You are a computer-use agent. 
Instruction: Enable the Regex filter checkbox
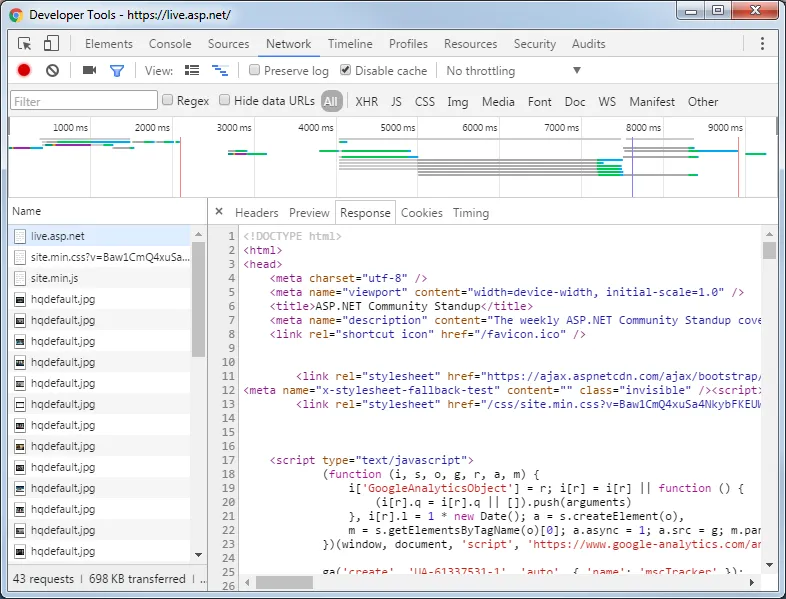tap(168, 101)
